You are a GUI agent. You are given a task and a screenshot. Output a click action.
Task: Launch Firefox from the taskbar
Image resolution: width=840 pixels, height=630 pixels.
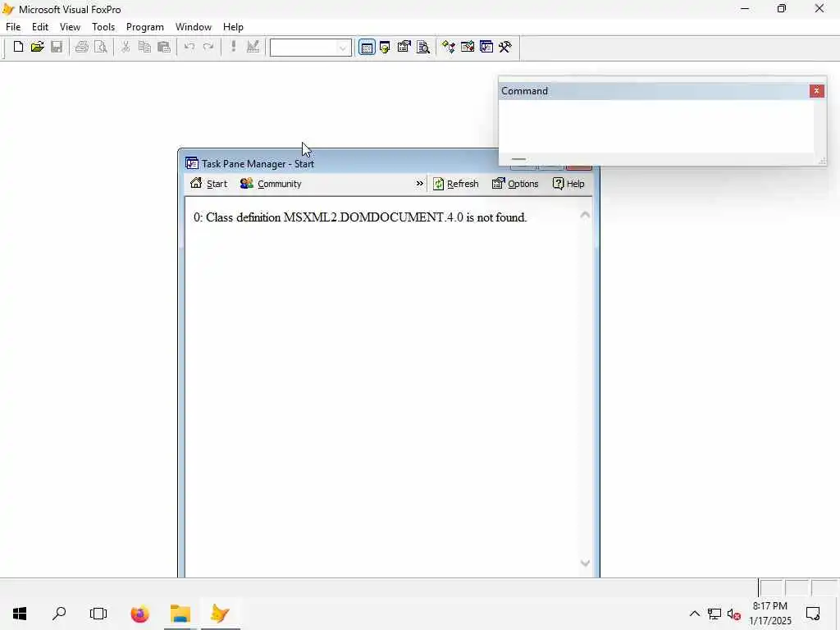tap(139, 614)
